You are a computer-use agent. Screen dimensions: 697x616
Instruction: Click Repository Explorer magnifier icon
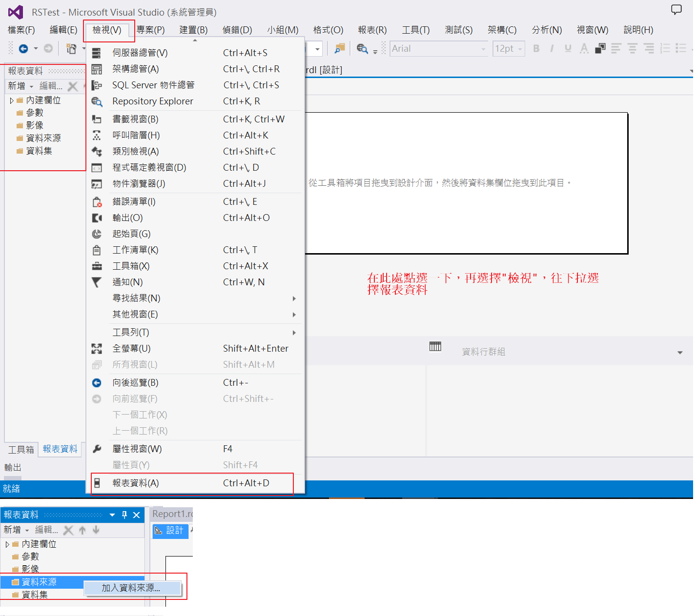point(97,101)
